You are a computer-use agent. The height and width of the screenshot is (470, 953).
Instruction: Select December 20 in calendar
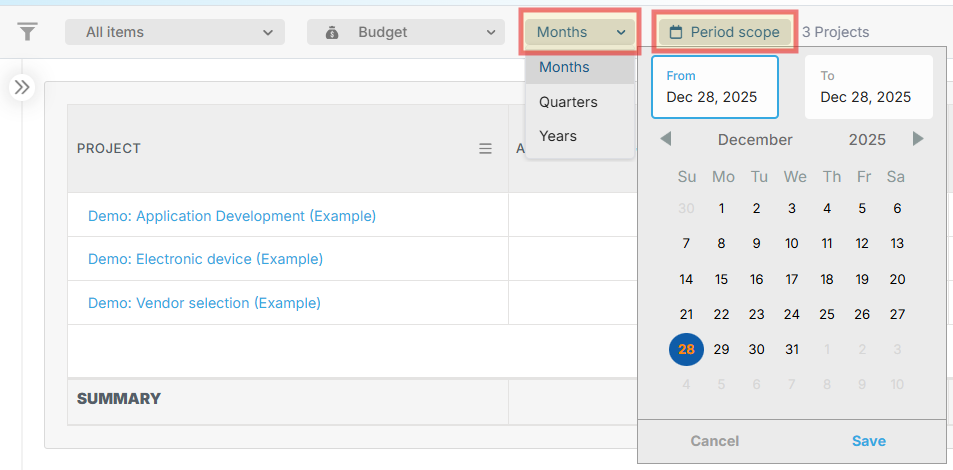[x=897, y=280]
